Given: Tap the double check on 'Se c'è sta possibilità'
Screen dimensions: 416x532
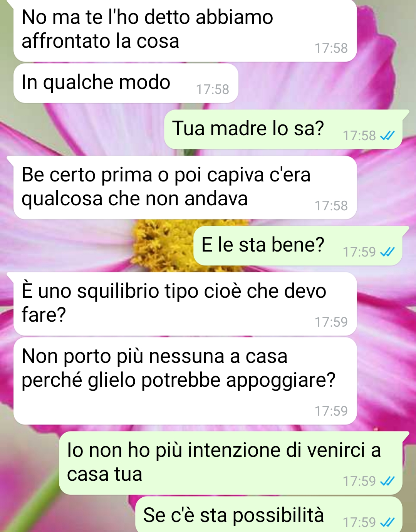Looking at the screenshot, I should pyautogui.click(x=387, y=522).
